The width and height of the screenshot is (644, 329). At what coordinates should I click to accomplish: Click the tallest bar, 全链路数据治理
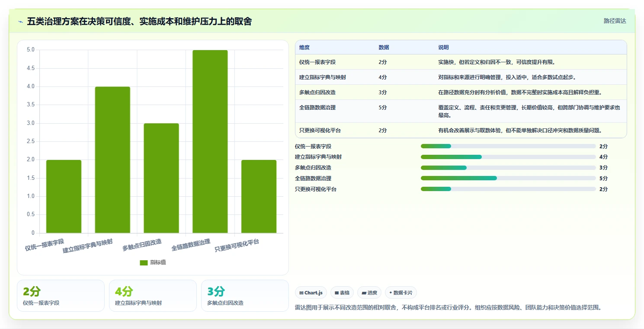210,141
